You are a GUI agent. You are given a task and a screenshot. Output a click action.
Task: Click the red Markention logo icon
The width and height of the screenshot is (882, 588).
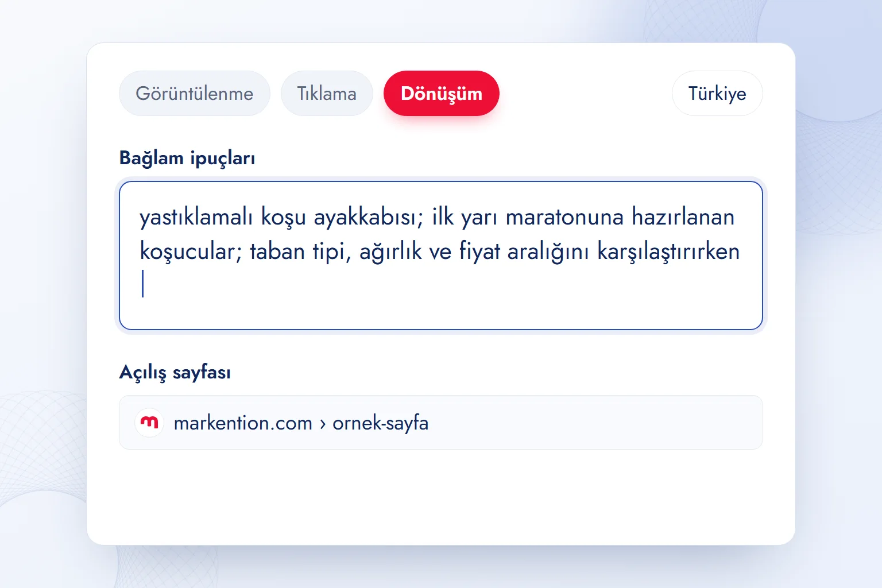tap(149, 423)
